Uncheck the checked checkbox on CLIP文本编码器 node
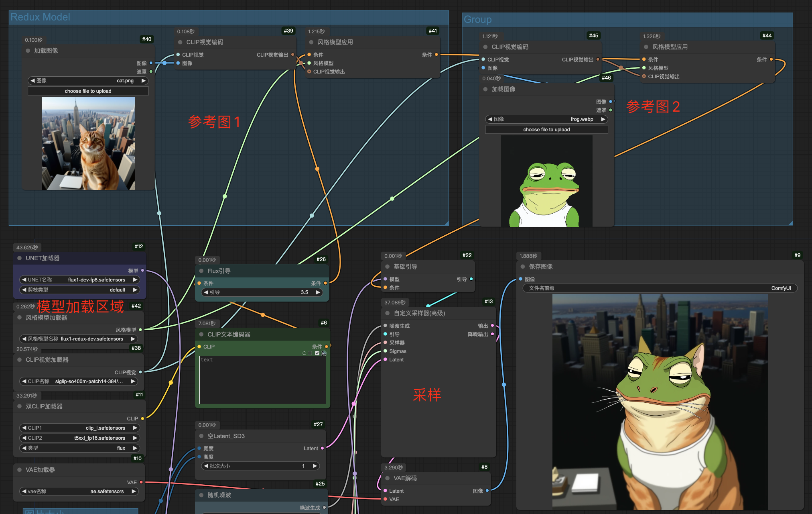The width and height of the screenshot is (812, 514). pyautogui.click(x=317, y=353)
